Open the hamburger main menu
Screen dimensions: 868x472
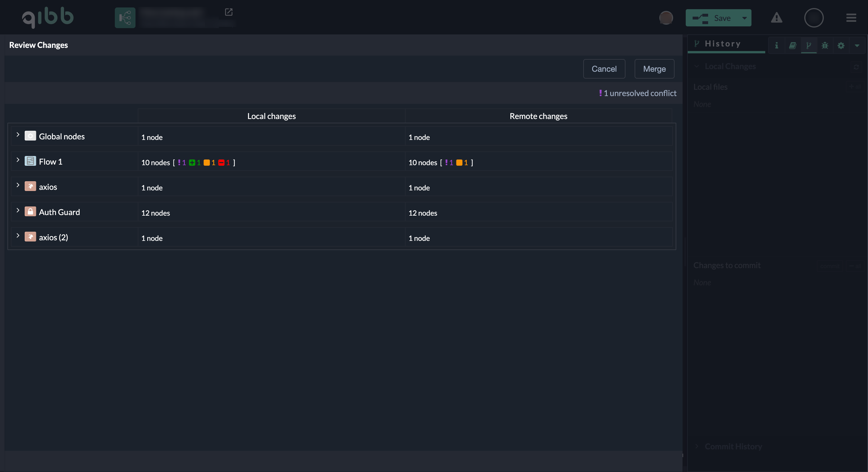coord(851,18)
